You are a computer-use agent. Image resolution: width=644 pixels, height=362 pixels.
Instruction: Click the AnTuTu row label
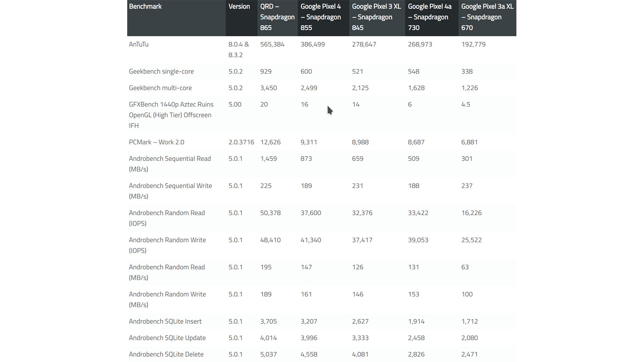coord(138,44)
